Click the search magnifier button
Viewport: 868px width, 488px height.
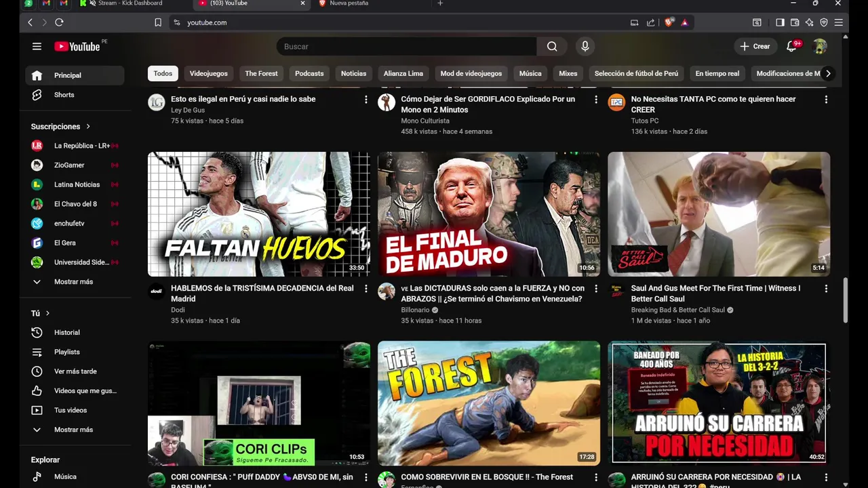552,46
